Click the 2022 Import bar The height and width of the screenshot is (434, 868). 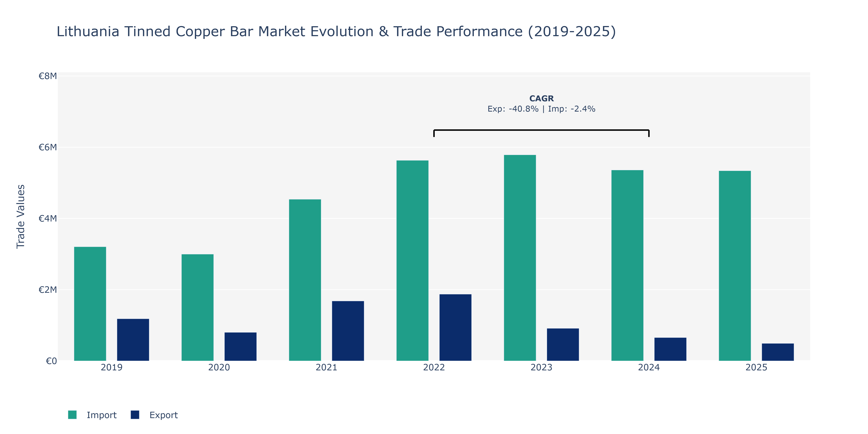tap(412, 260)
